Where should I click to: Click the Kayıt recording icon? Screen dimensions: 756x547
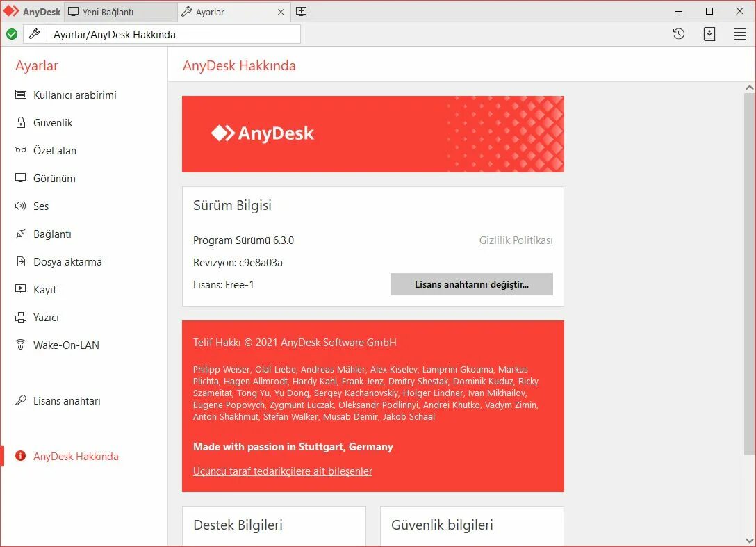tap(21, 289)
